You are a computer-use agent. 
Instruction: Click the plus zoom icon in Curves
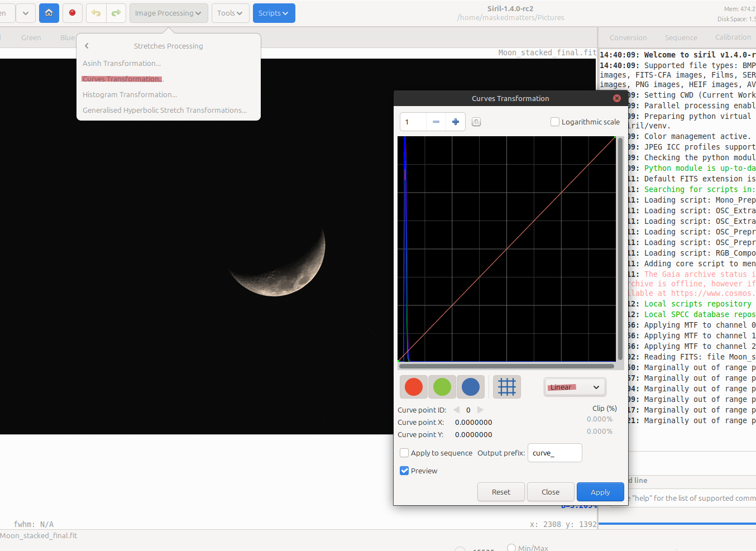click(456, 122)
